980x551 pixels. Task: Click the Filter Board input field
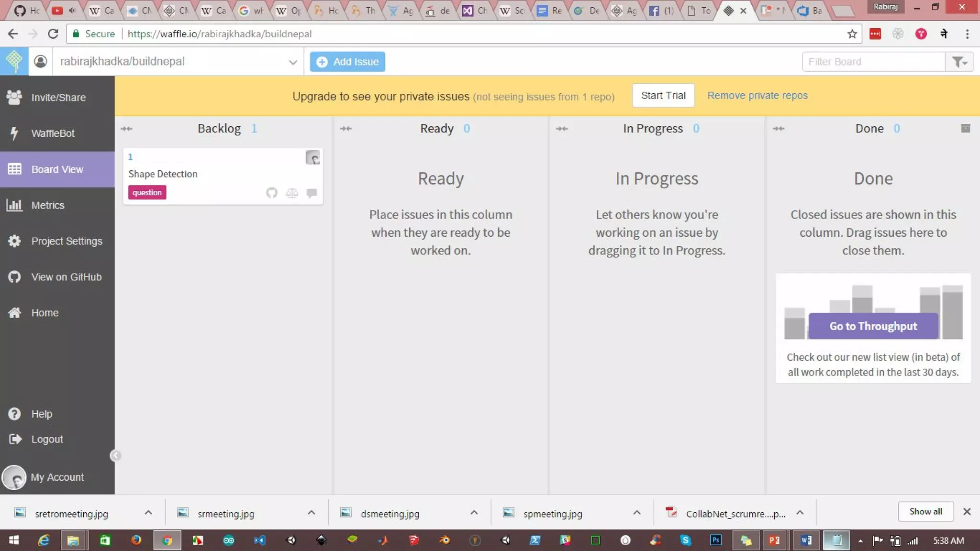873,62
